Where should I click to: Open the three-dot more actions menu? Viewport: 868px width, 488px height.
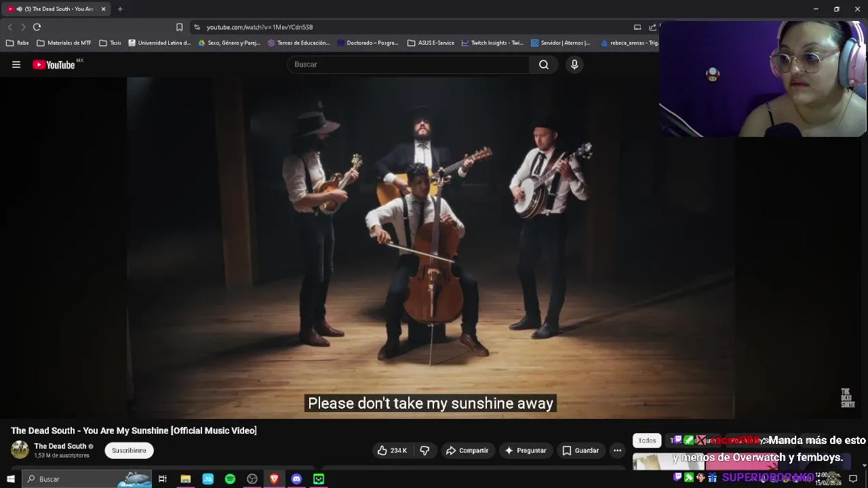tap(617, 450)
